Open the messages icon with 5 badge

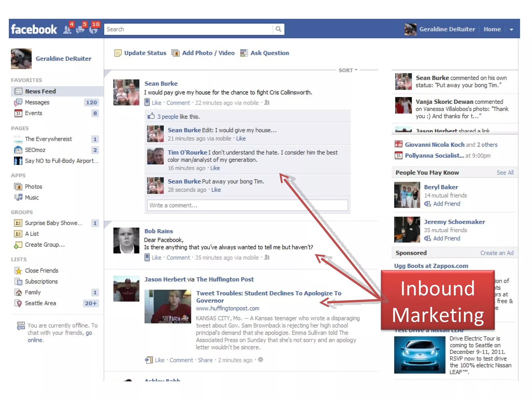coord(80,29)
